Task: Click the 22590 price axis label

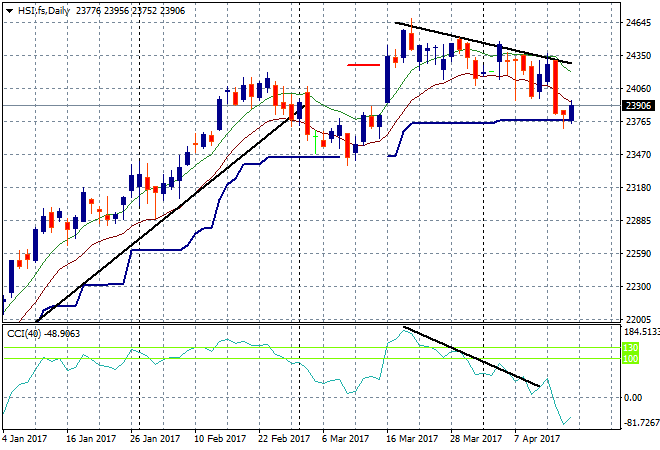Action: pos(639,253)
